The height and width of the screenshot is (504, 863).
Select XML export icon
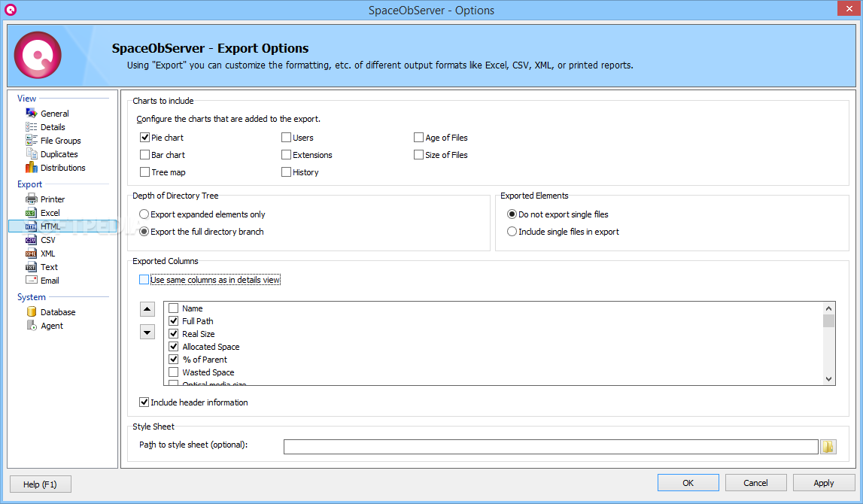[32, 254]
